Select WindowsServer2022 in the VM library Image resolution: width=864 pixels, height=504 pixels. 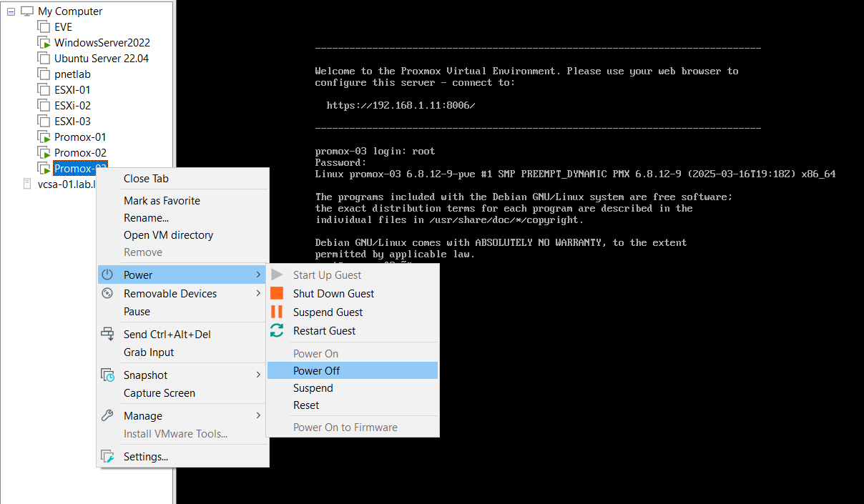pos(102,43)
